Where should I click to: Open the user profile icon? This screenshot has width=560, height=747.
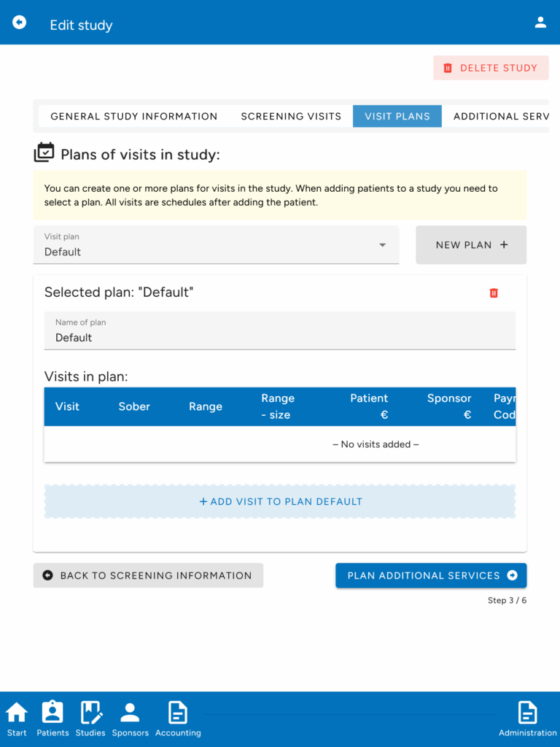pyautogui.click(x=540, y=23)
